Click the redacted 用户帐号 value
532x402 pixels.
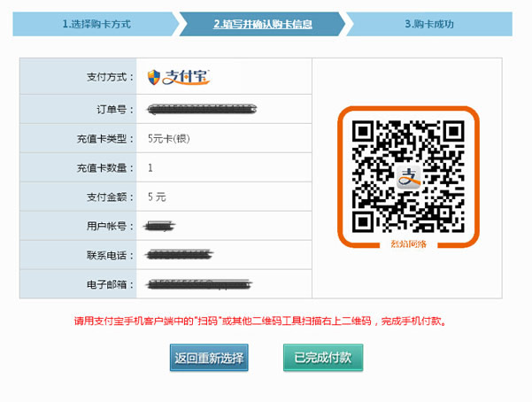pyautogui.click(x=159, y=226)
